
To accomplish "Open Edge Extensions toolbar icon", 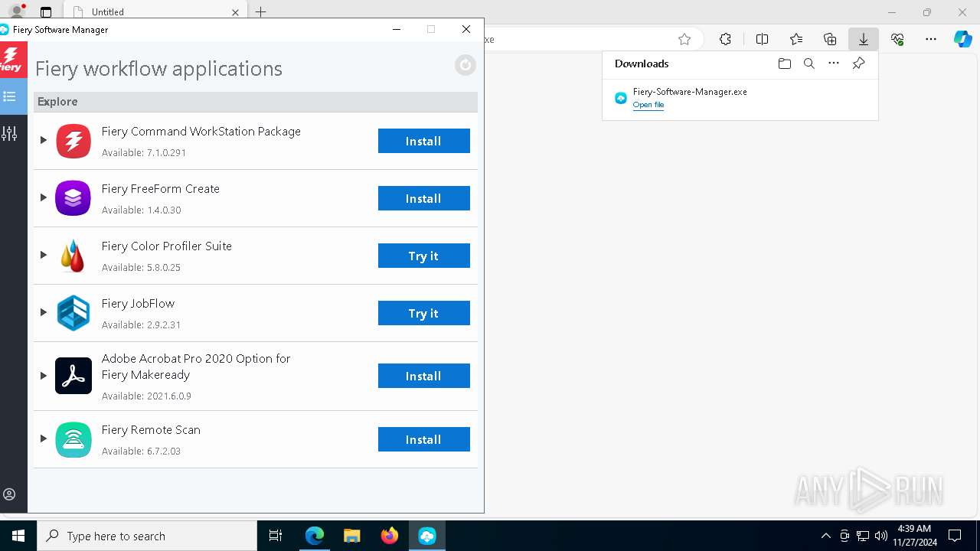I will [725, 39].
